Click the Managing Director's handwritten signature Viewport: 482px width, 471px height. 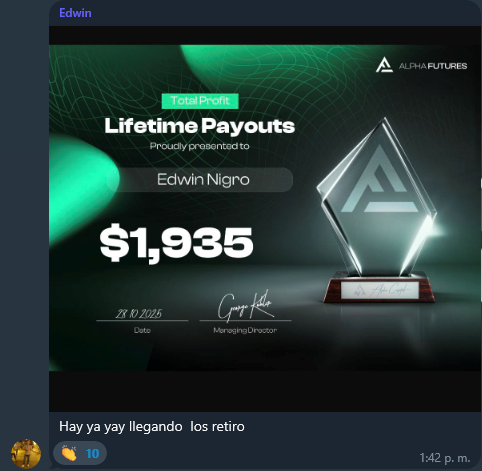(245, 306)
